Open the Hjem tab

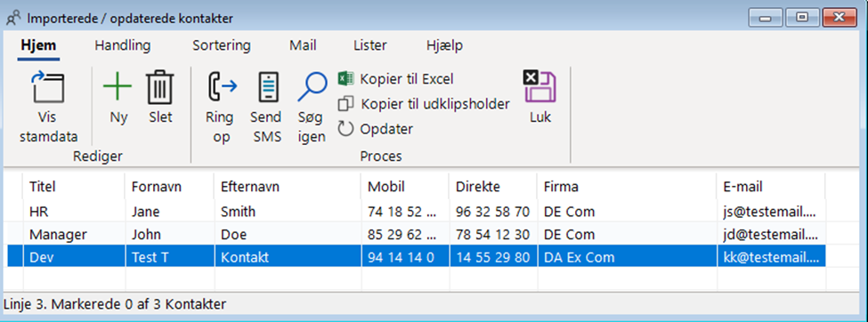click(39, 45)
